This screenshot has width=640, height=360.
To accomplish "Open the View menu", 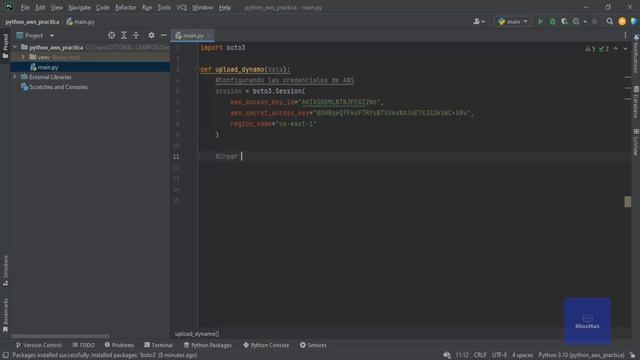I will 57,7.
